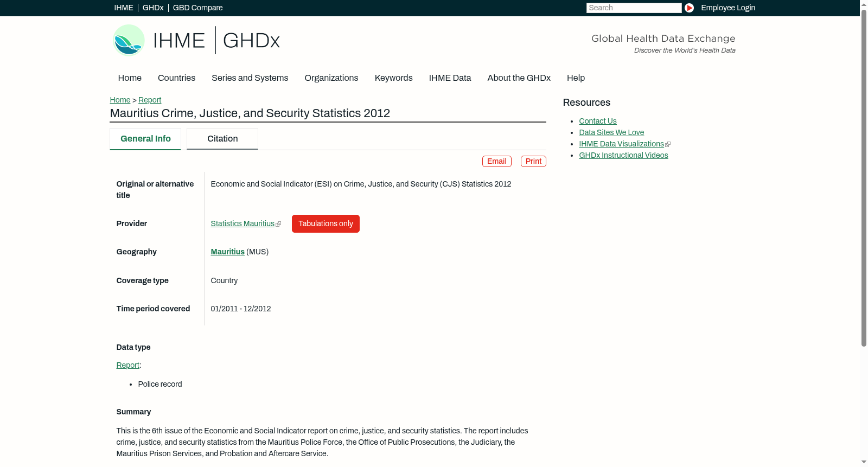This screenshot has width=868, height=467.
Task: Click the scrollbar up arrow
Action: [x=864, y=4]
